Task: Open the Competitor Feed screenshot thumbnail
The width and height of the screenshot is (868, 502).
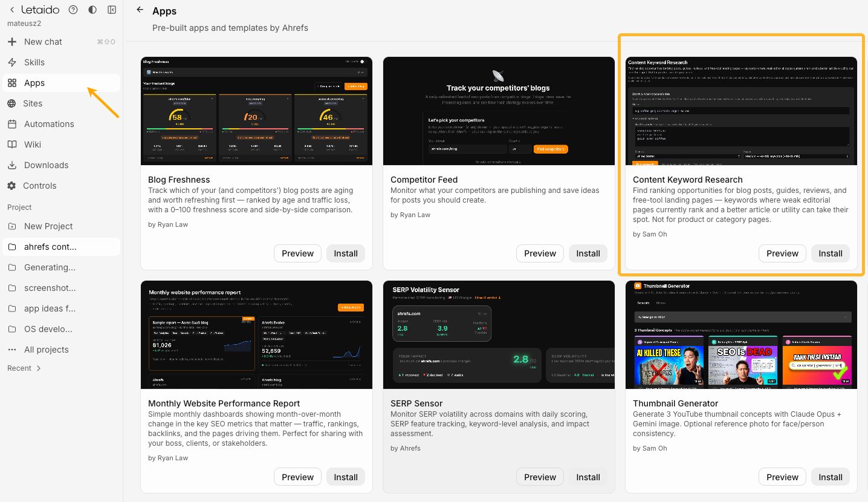Action: [499, 111]
